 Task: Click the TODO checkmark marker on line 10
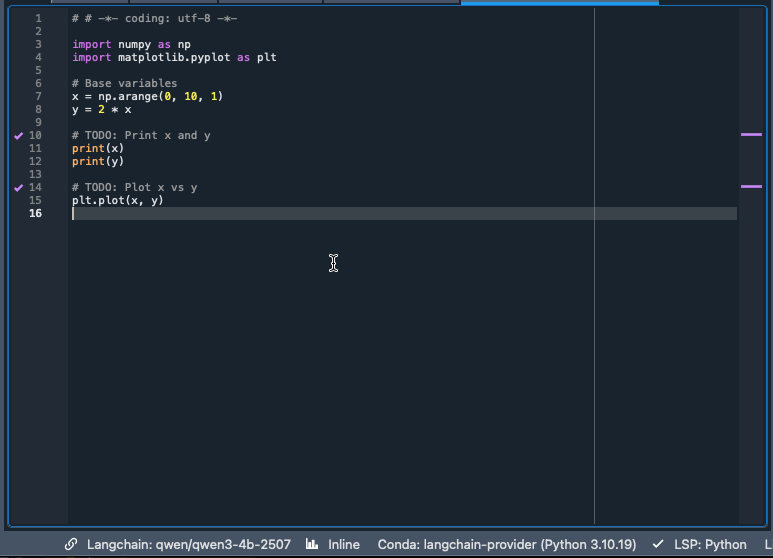(18, 135)
